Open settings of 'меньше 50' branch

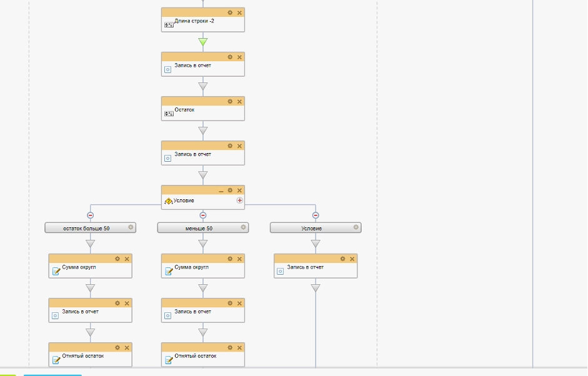pyautogui.click(x=243, y=227)
